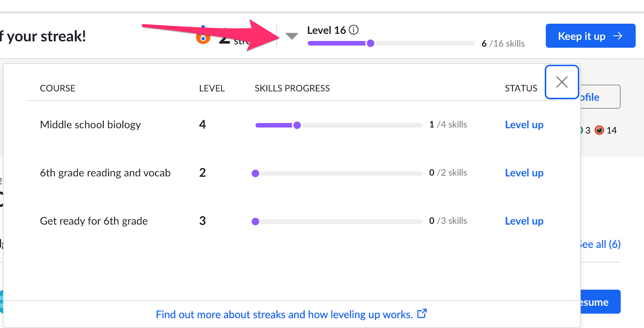Image resolution: width=644 pixels, height=328 pixels.
Task: Click the partially hidden Resume button
Action: (x=600, y=302)
